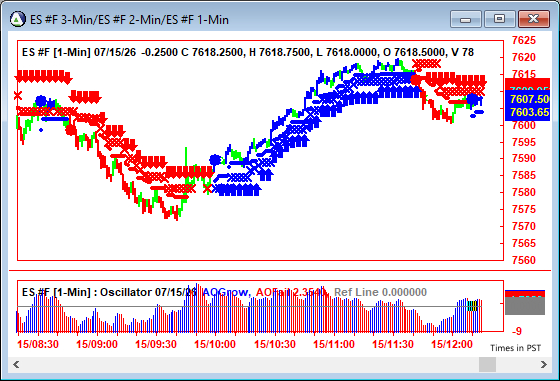Click the Times in PST label

tap(515, 348)
